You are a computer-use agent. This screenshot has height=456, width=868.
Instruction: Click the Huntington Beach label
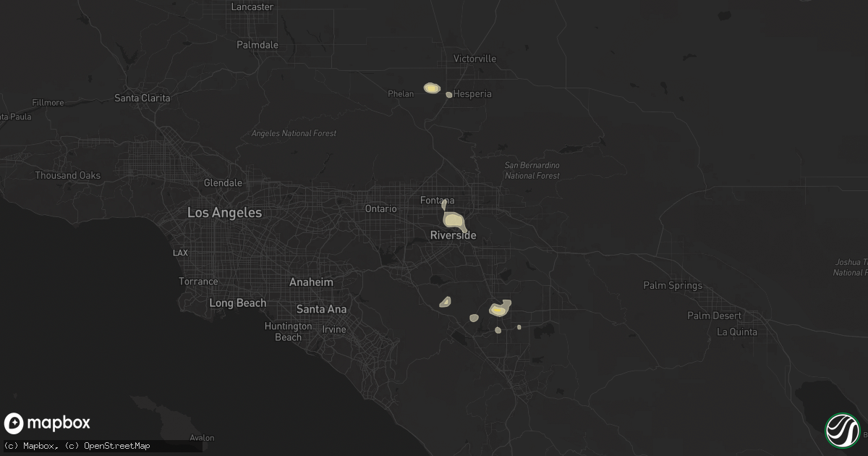pyautogui.click(x=288, y=332)
